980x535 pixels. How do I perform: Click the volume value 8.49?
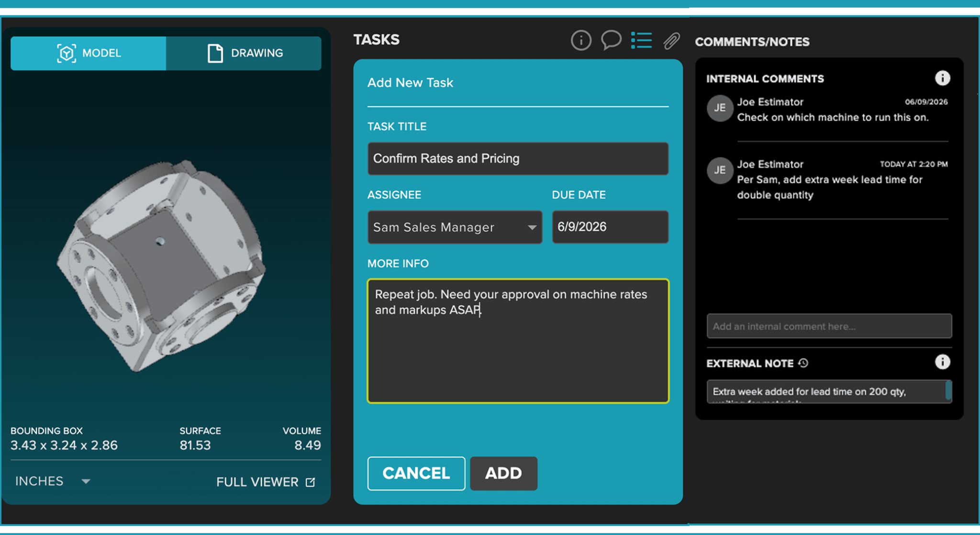(308, 446)
